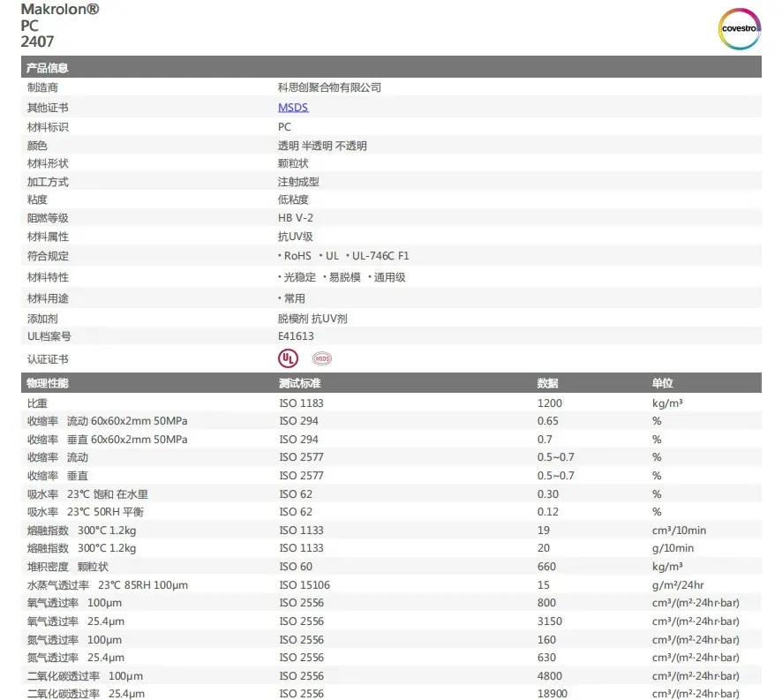The image size is (782, 700).
Task: Click the 单位 column header
Action: coord(662,383)
